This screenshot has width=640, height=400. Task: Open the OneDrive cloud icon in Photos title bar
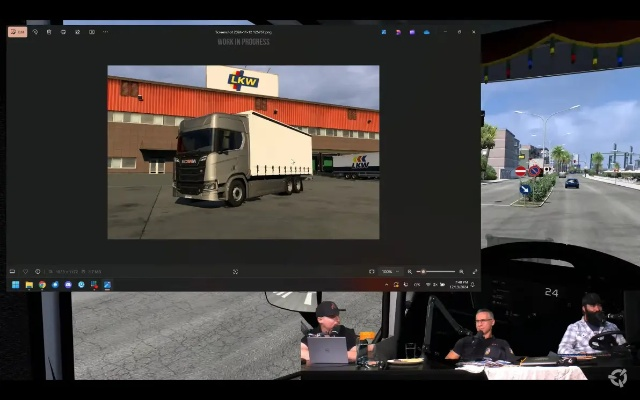(x=426, y=31)
